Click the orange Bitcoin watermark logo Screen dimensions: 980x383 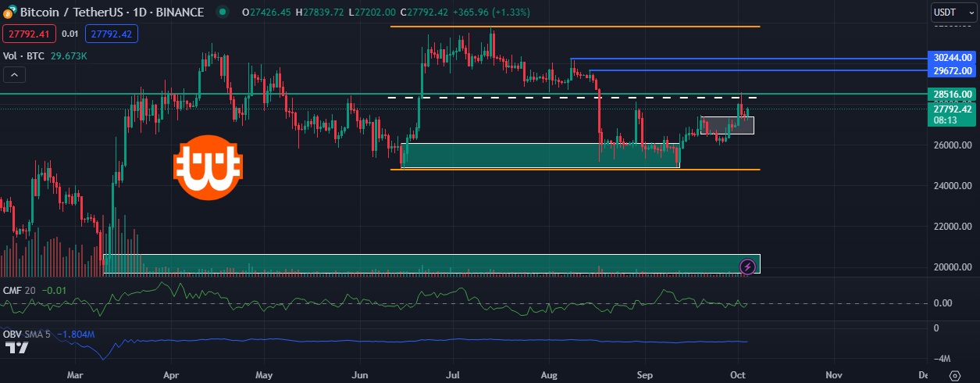208,166
